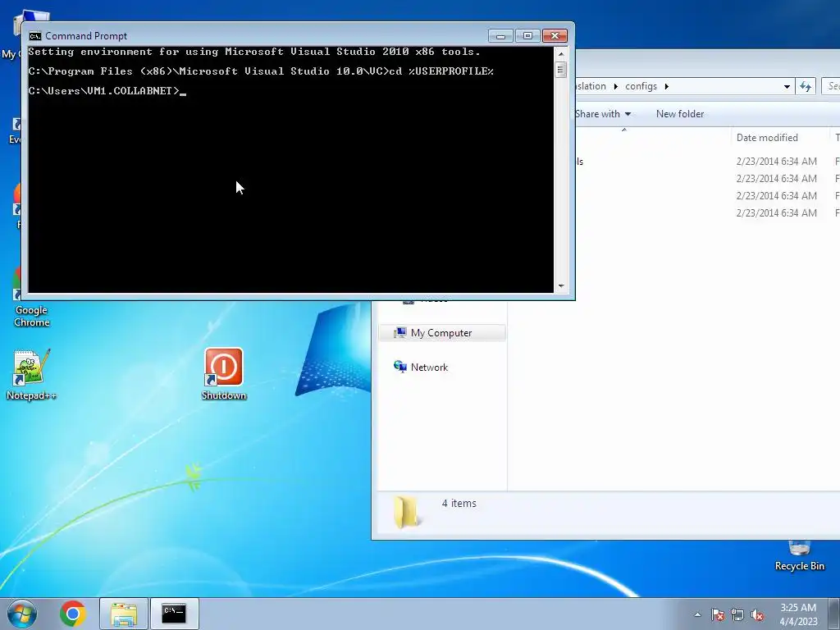This screenshot has height=630, width=840.
Task: Open Windows Explorer from the taskbar
Action: [x=124, y=614]
